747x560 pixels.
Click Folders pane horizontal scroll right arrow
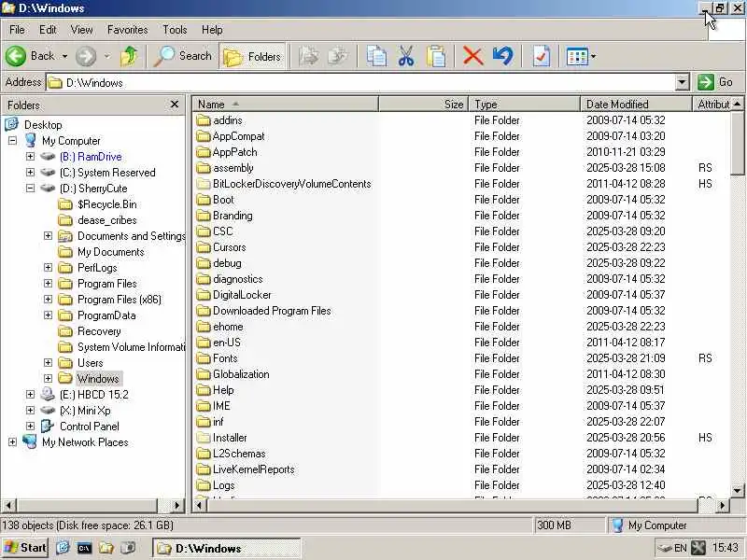(176, 505)
